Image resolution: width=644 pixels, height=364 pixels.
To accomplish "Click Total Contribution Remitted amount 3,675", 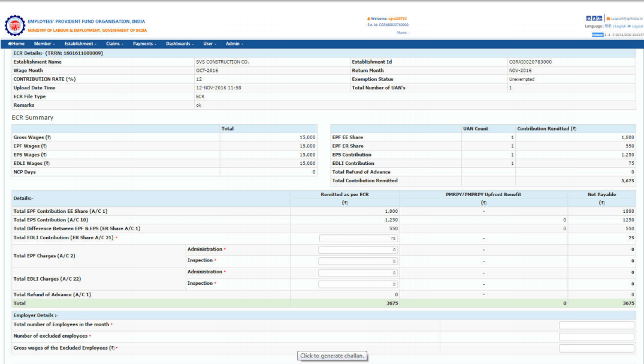I will pyautogui.click(x=628, y=181).
